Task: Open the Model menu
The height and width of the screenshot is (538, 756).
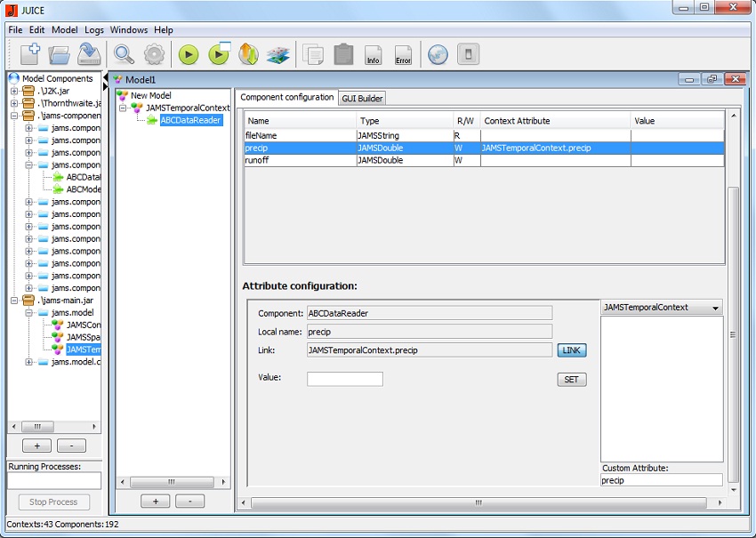Action: [65, 29]
